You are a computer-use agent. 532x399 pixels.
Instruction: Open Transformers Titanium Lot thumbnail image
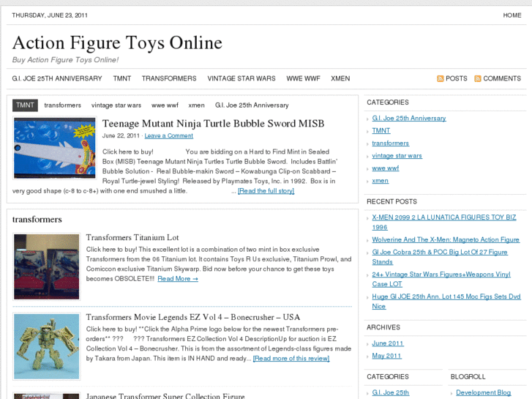click(x=47, y=266)
